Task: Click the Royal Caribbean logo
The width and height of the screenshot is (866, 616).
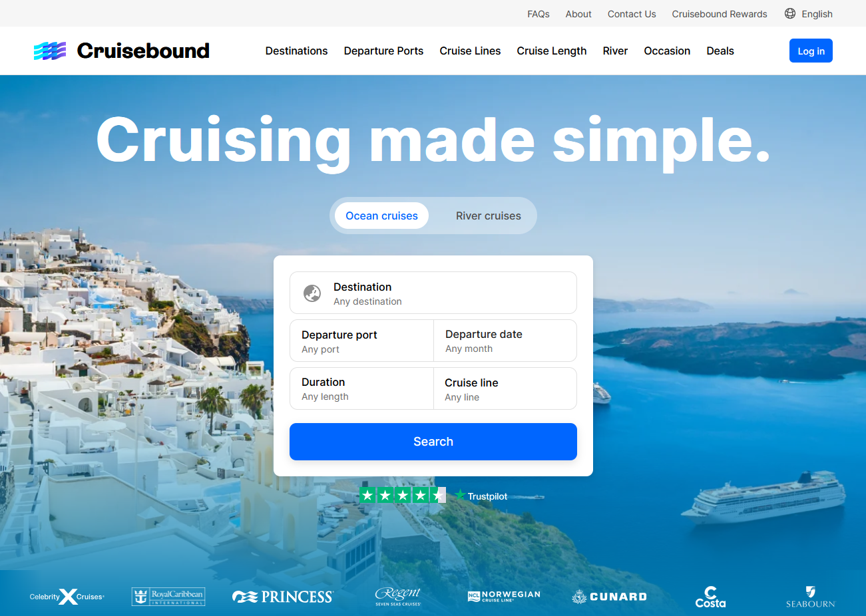Action: (168, 597)
